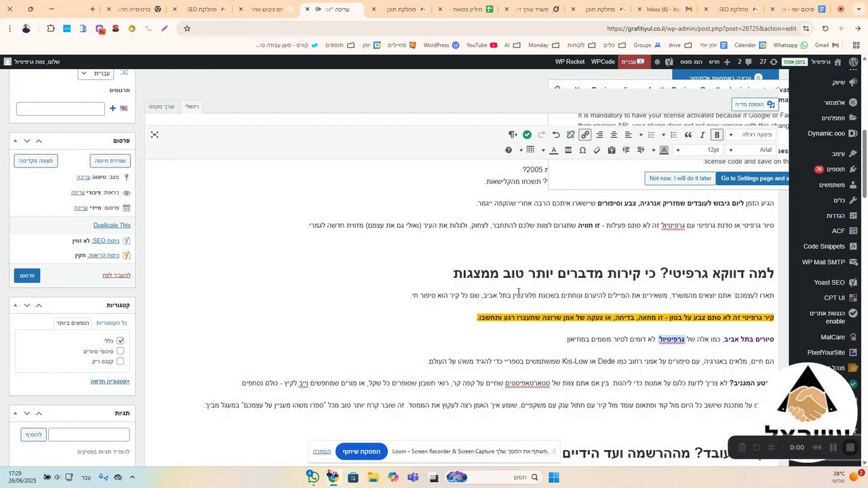The width and height of the screenshot is (868, 488).
Task: Reload the browser page
Action: pos(825,28)
